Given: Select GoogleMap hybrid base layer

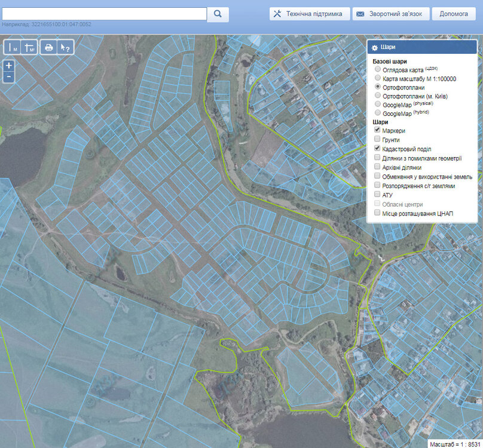Looking at the screenshot, I should [377, 113].
